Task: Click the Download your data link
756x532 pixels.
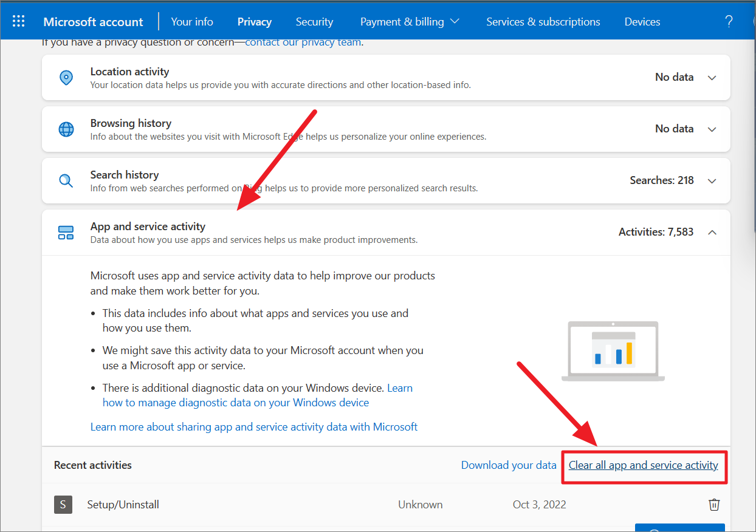Action: tap(509, 465)
